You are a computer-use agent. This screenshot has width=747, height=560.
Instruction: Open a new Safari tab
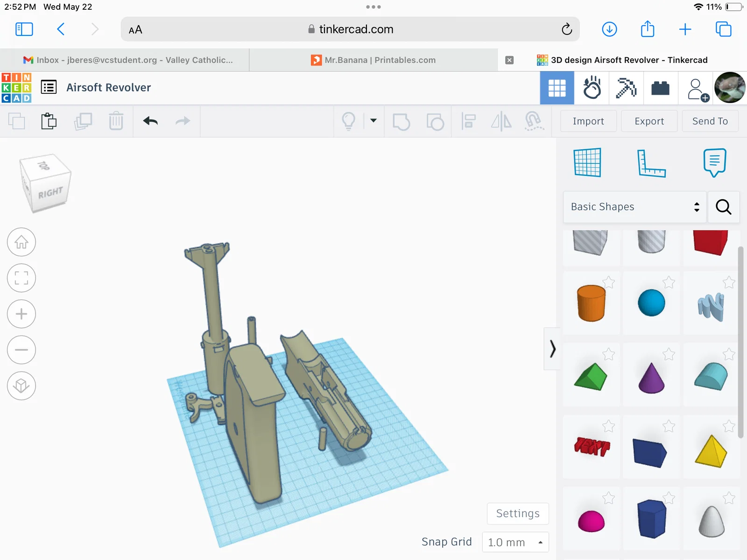point(685,29)
